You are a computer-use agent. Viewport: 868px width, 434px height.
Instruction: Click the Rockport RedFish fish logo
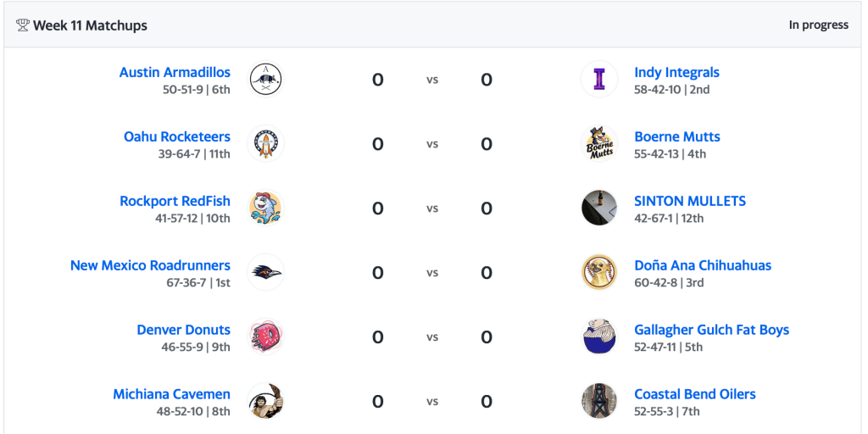[x=265, y=209]
